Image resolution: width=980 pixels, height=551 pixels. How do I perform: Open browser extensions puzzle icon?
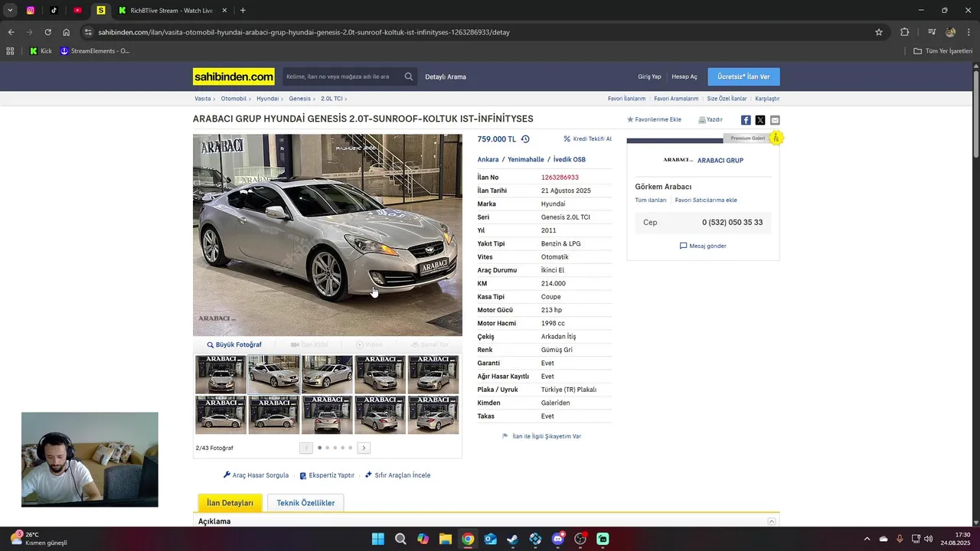point(904,32)
